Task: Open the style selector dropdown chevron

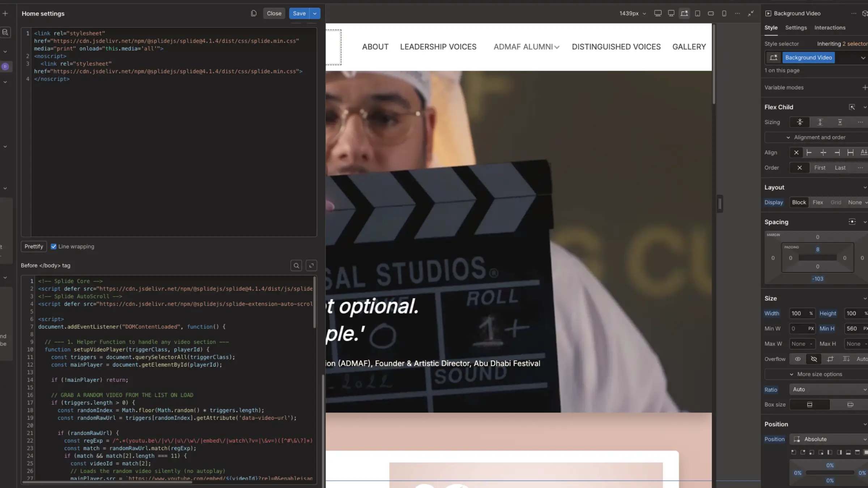Action: tap(863, 58)
